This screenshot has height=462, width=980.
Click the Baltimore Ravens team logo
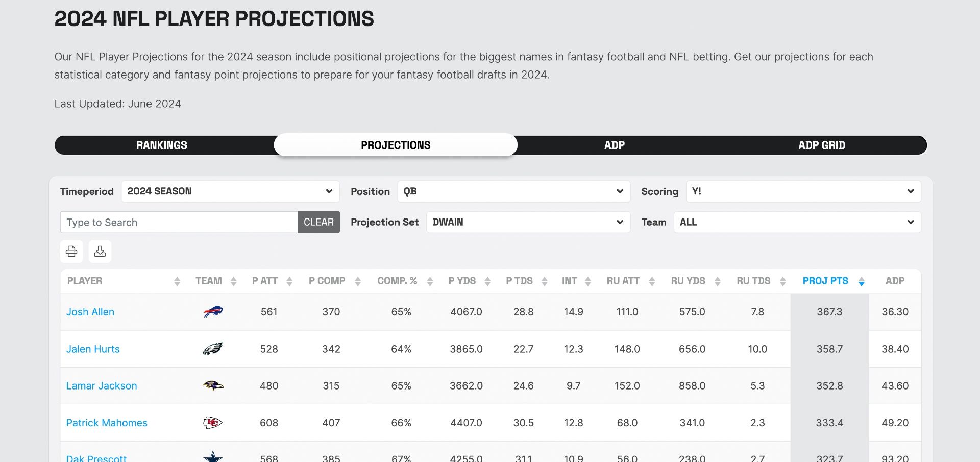[213, 386]
